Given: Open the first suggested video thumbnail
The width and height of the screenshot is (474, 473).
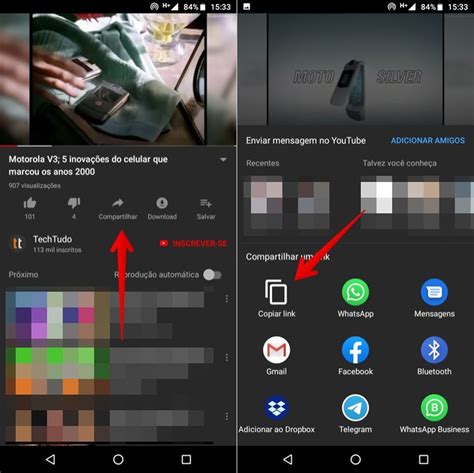Looking at the screenshot, I should [57, 316].
